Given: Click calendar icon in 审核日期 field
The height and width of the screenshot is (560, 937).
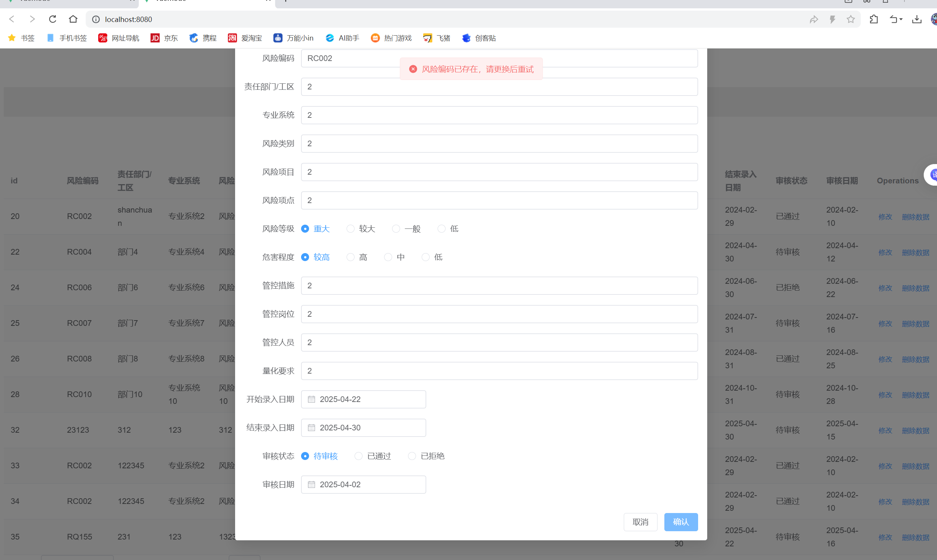Looking at the screenshot, I should pos(311,485).
